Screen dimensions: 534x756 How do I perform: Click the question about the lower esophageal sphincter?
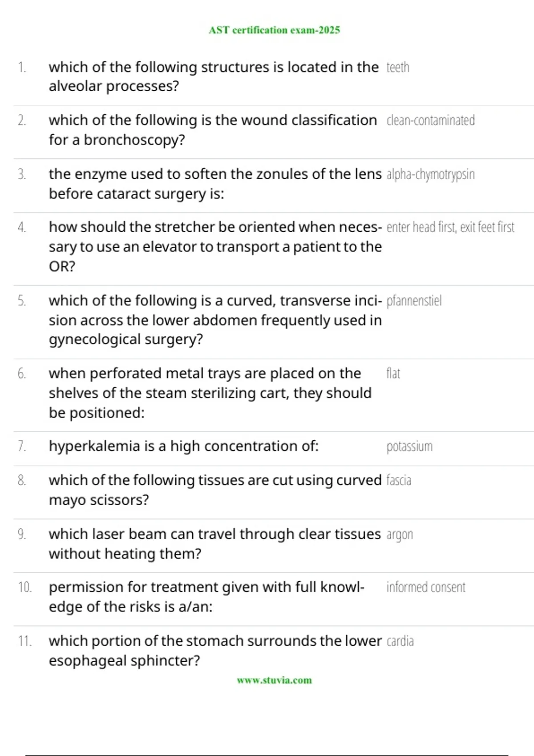[x=215, y=651]
